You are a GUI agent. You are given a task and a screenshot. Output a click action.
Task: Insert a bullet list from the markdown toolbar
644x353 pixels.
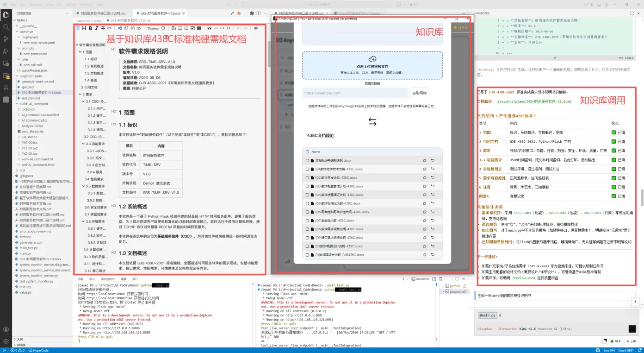pyautogui.click(x=180, y=28)
